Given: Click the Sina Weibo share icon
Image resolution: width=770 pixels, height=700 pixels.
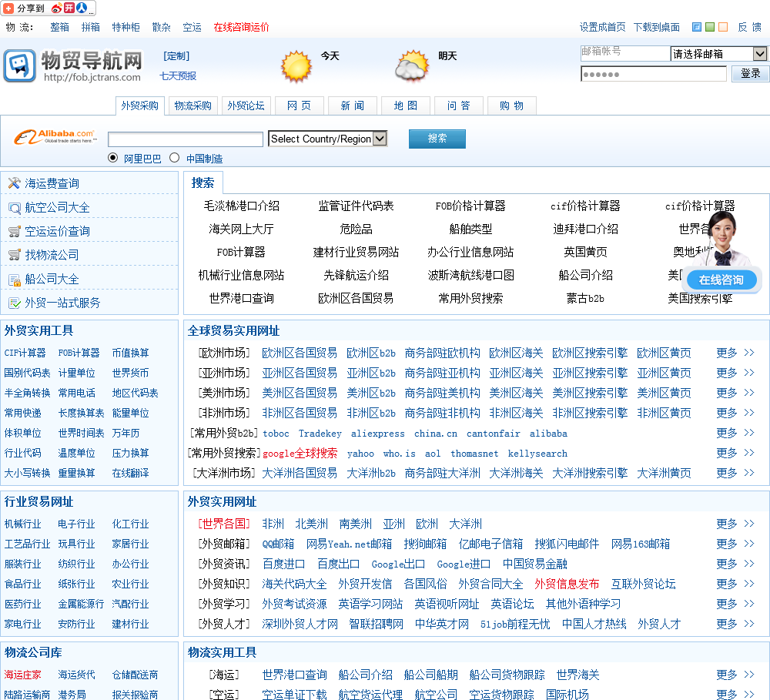Looking at the screenshot, I should 56,8.
